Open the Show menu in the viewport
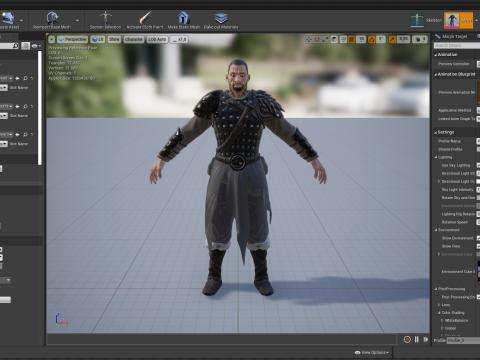 tap(114, 39)
